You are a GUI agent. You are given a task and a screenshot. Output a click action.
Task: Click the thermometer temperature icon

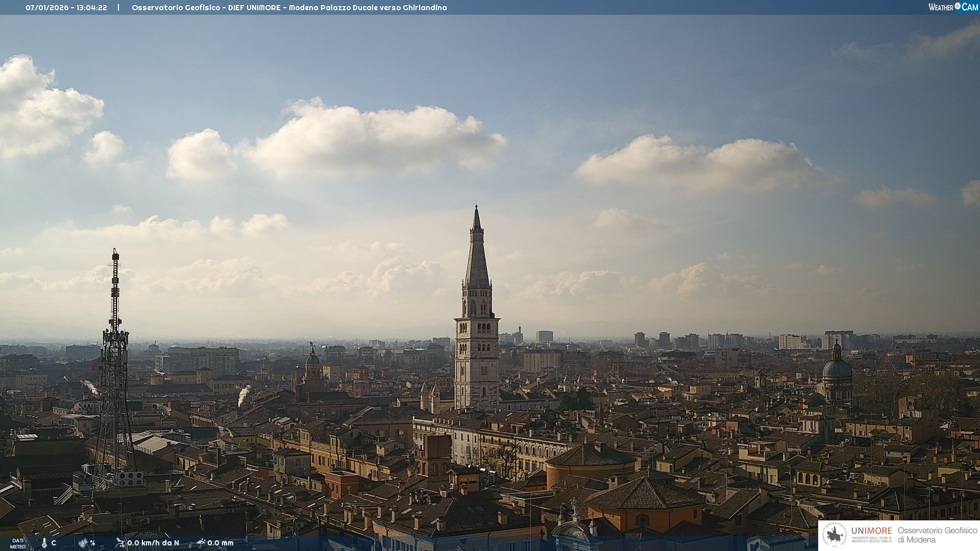pyautogui.click(x=44, y=543)
